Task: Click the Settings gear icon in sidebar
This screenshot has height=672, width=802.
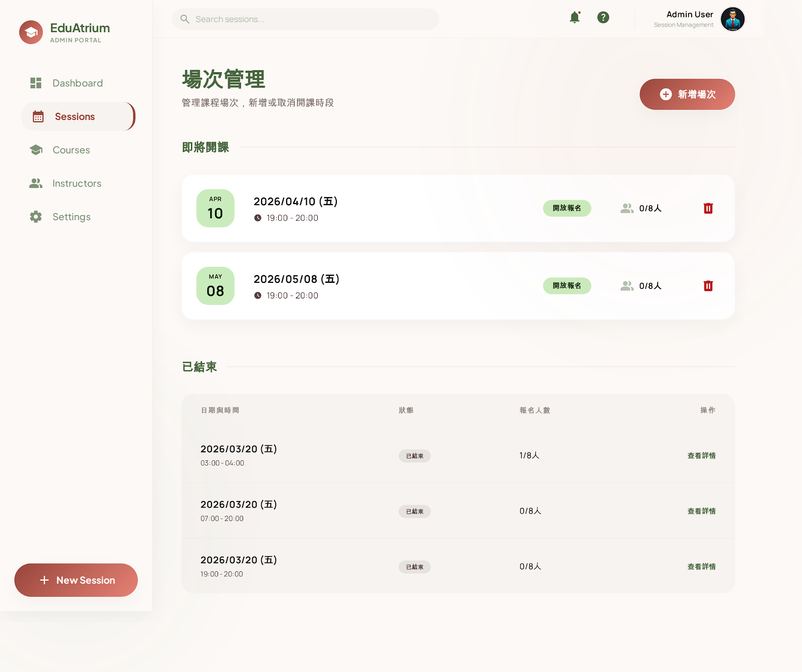Action: (x=36, y=217)
